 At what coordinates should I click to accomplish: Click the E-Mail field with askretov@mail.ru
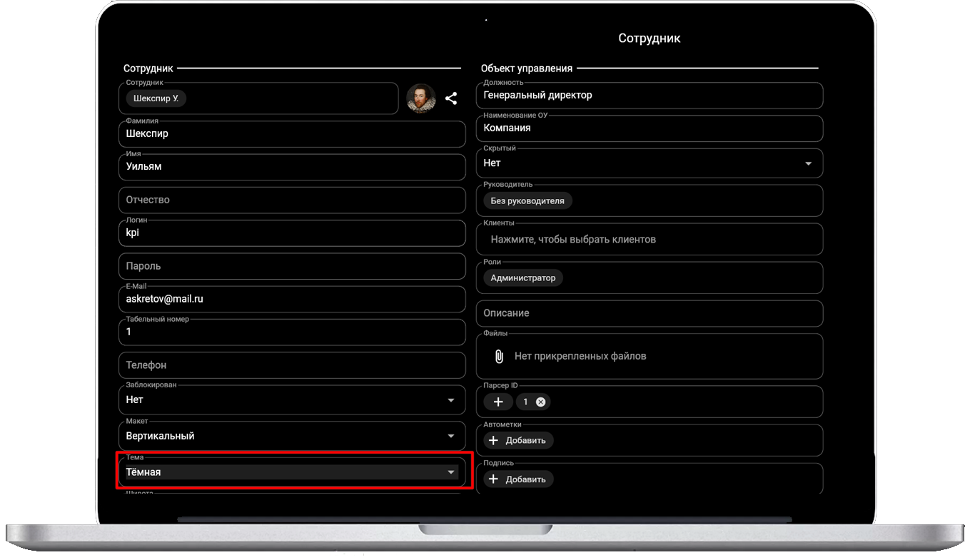[292, 300]
